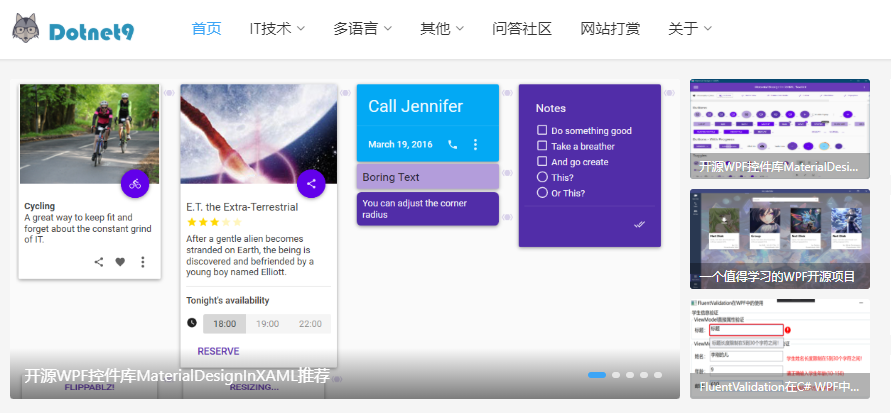Click 'March 19, 2016' date text
The height and width of the screenshot is (413, 891).
click(x=400, y=144)
